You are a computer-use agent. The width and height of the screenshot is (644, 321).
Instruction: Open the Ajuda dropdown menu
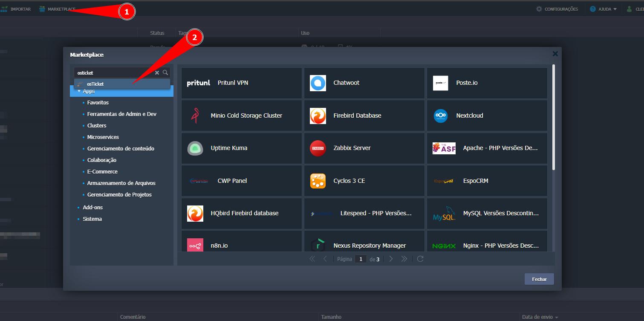tap(604, 9)
